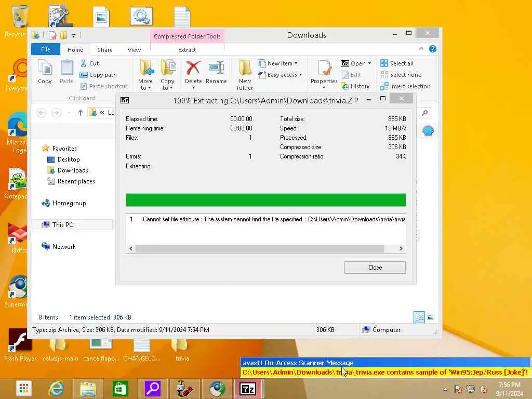The height and width of the screenshot is (399, 532).
Task: Open the Copy to folder menu
Action: (x=168, y=75)
